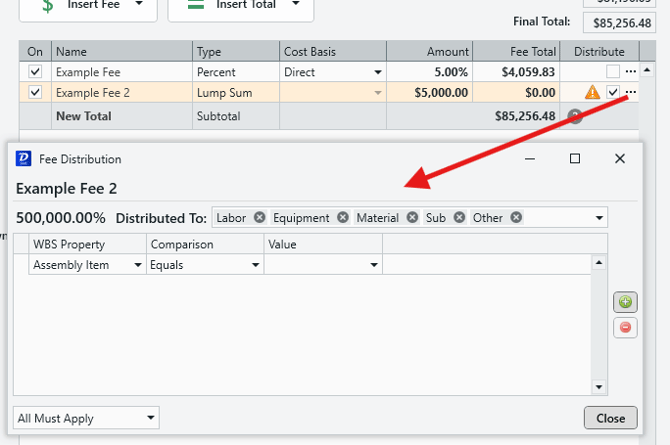
Task: Open ellipsis options for Example Fee row
Action: click(630, 72)
